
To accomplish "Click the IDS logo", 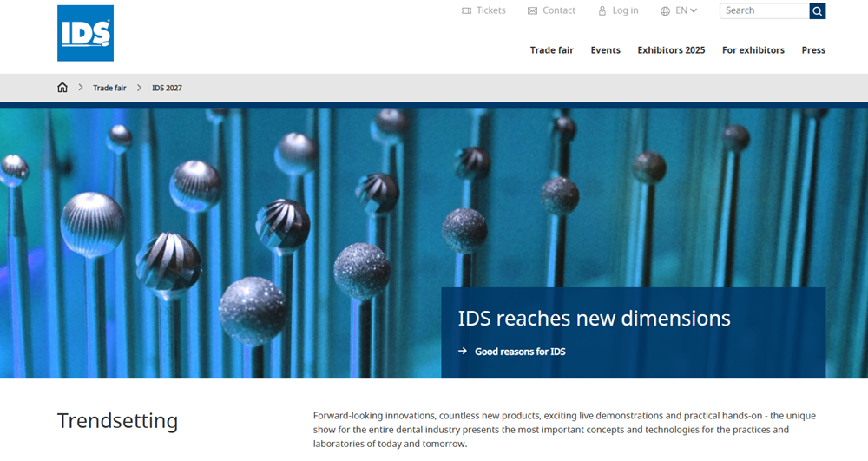I will 85,33.
